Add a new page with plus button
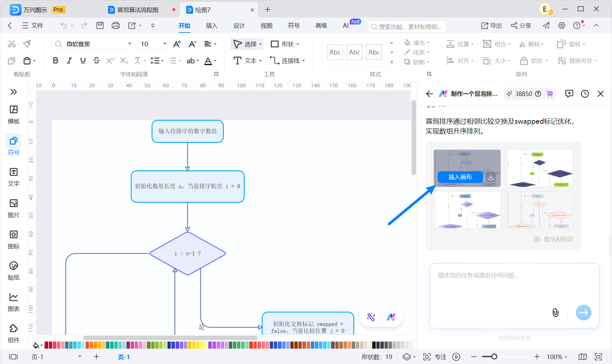612x364 pixels. click(x=96, y=357)
